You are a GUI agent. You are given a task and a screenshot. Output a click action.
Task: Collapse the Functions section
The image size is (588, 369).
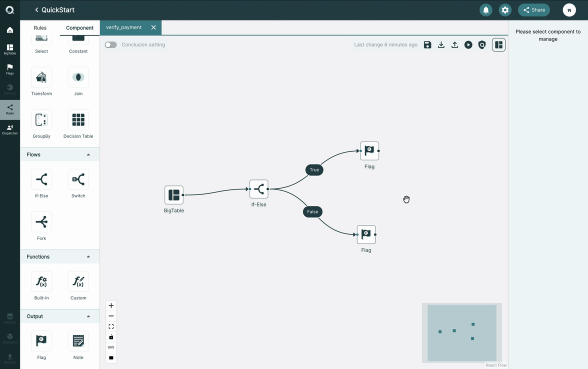pyautogui.click(x=88, y=257)
